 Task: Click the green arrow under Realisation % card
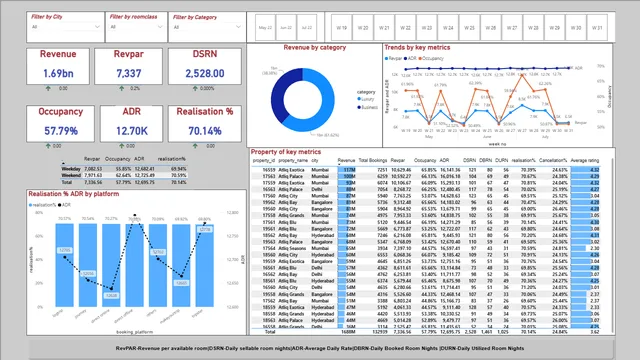[x=195, y=146]
